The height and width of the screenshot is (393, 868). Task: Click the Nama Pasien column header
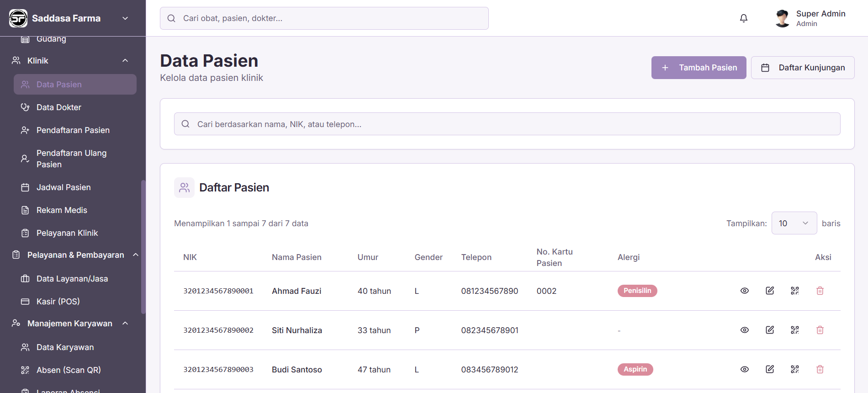click(296, 257)
